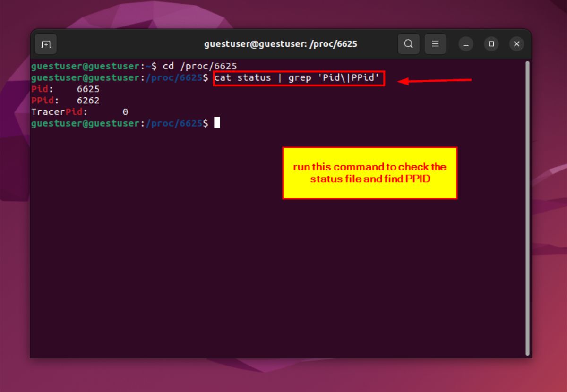Click the window title guestuser@guestuser: /proc/6625
Screen dimensions: 567x392
pyautogui.click(x=281, y=43)
